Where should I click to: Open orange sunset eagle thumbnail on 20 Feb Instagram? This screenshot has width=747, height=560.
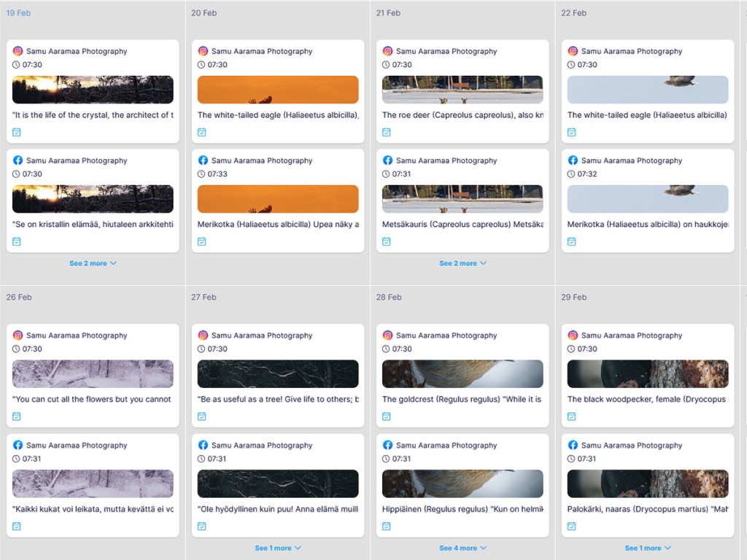(278, 90)
